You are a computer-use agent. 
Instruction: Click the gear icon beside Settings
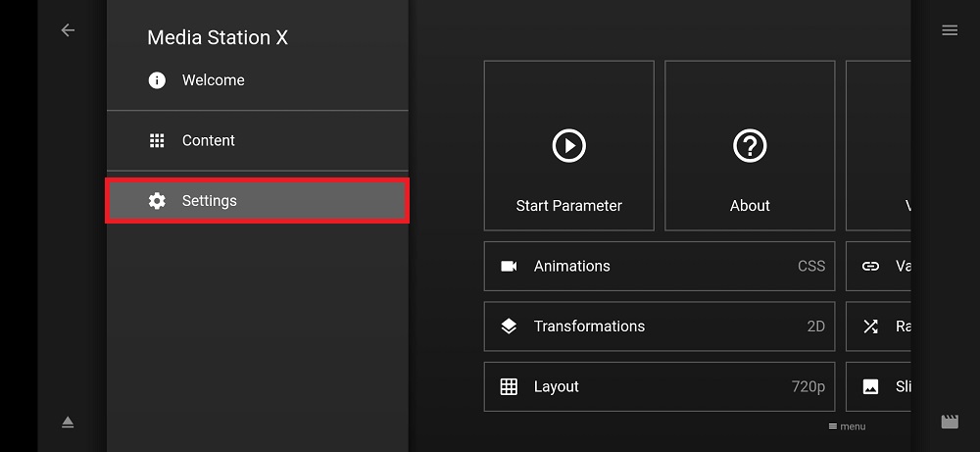pyautogui.click(x=157, y=201)
